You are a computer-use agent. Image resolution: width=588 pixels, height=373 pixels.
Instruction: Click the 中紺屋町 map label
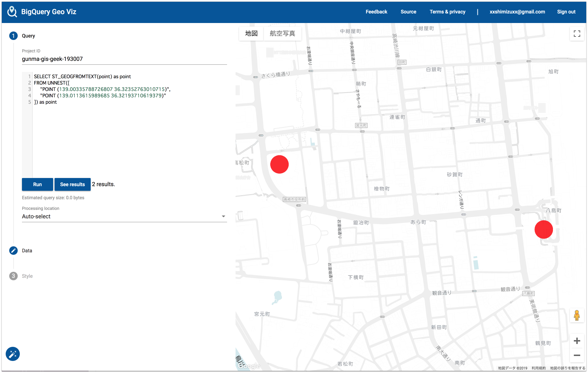pyautogui.click(x=351, y=31)
